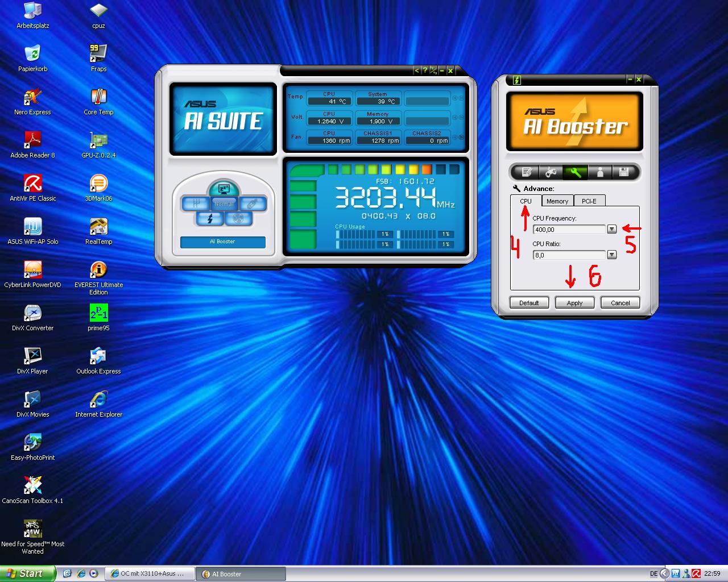Viewport: 728px width, 582px height.
Task: Click previous arrow on the Fan sensor row
Action: [x=455, y=137]
